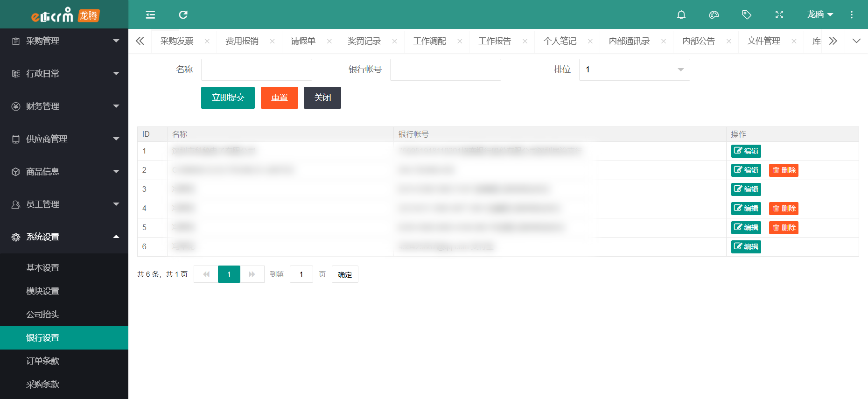Delete the row with ID 2
Screen dimensions: 868x399
click(x=783, y=170)
